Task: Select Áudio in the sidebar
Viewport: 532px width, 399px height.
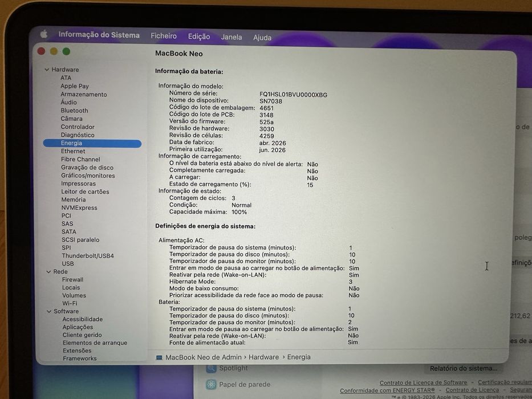Action: point(69,102)
